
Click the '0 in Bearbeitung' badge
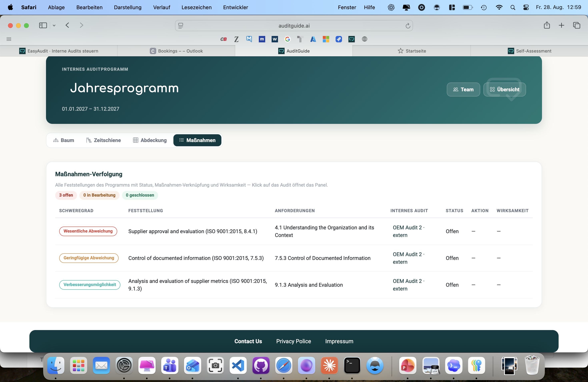(x=99, y=195)
